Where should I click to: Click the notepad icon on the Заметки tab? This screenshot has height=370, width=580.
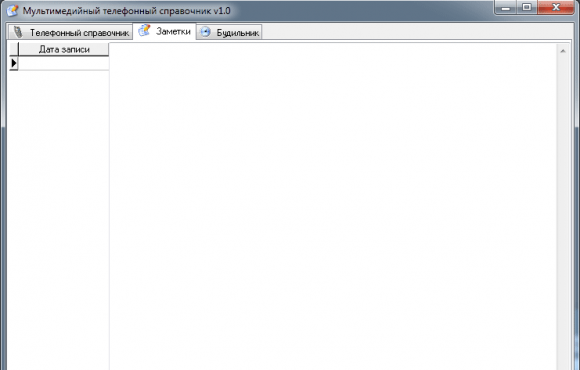click(x=144, y=30)
